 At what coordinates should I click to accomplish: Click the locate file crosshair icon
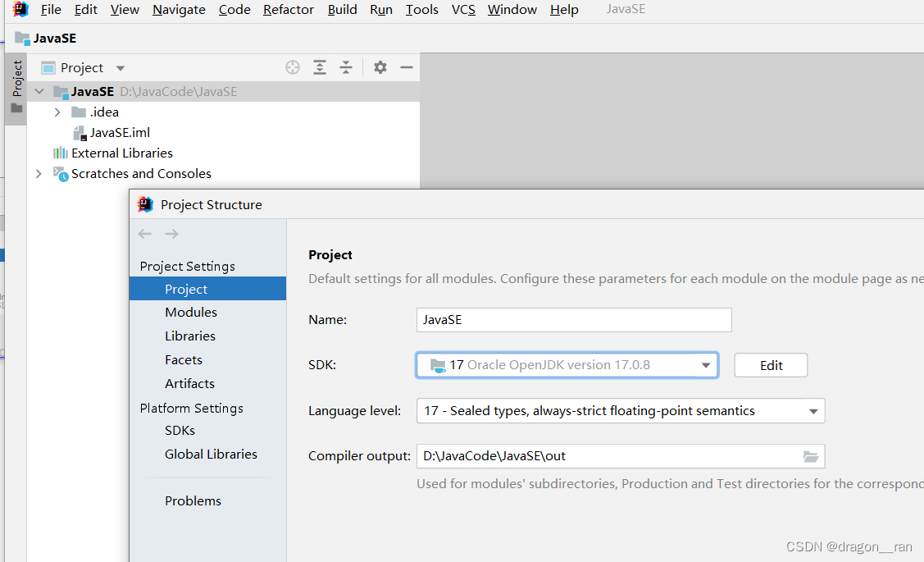pyautogui.click(x=292, y=67)
